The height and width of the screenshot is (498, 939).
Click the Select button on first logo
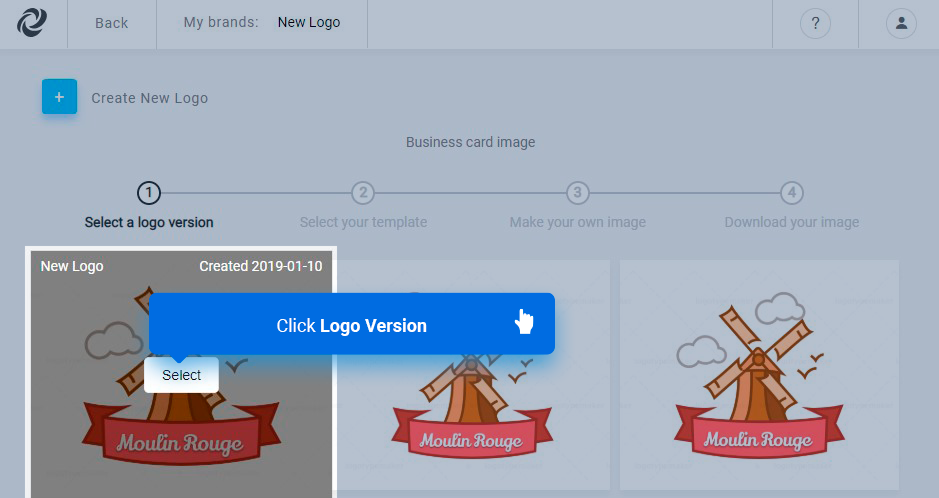(x=181, y=375)
